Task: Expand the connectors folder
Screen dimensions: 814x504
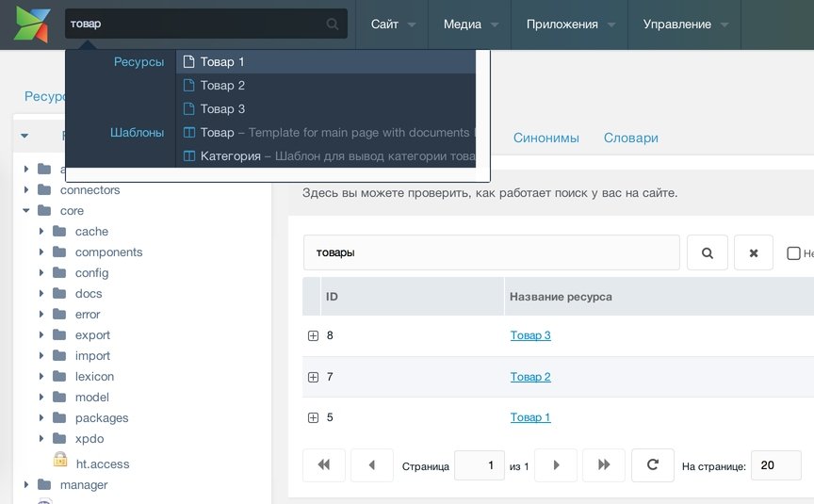Action: [26, 189]
